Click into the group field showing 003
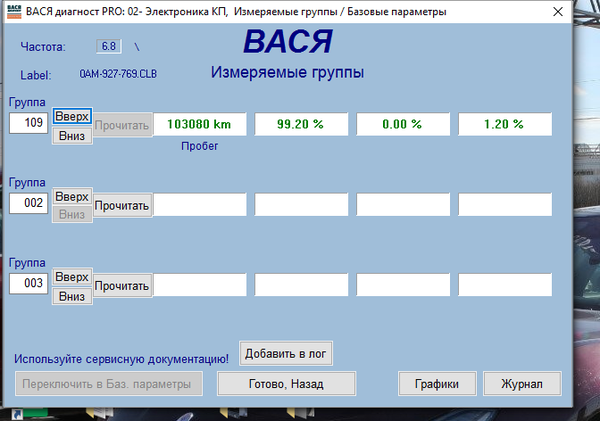 [28, 283]
